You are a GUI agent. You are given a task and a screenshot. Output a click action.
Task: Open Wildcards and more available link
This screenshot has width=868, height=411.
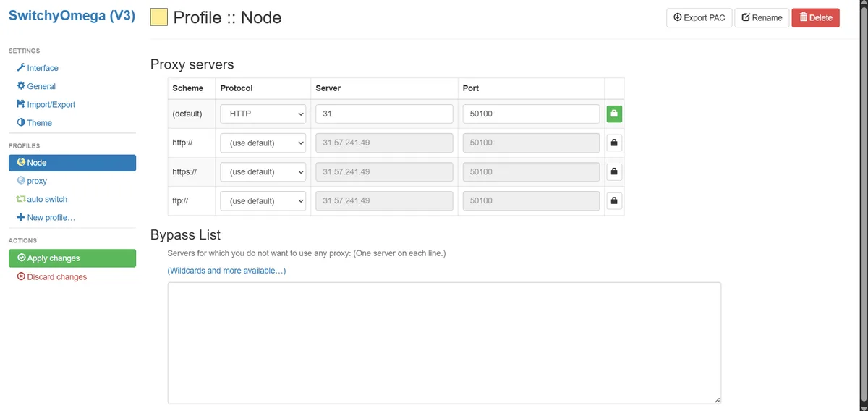(226, 271)
